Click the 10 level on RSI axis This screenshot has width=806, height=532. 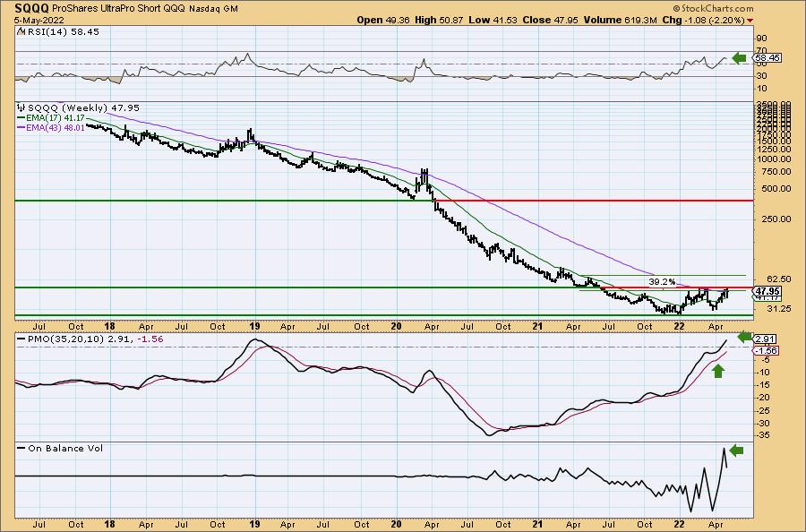click(x=761, y=89)
